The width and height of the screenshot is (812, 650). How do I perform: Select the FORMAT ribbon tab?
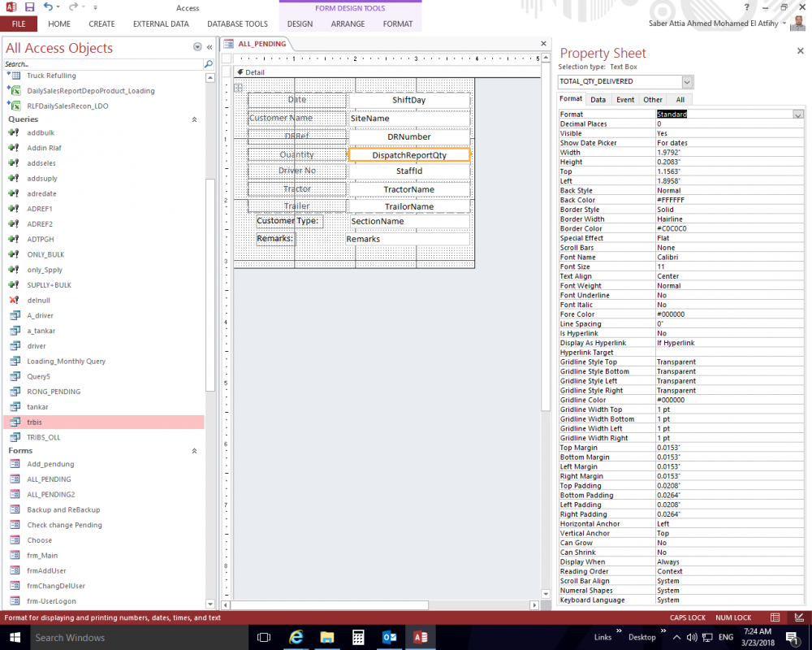tap(398, 24)
